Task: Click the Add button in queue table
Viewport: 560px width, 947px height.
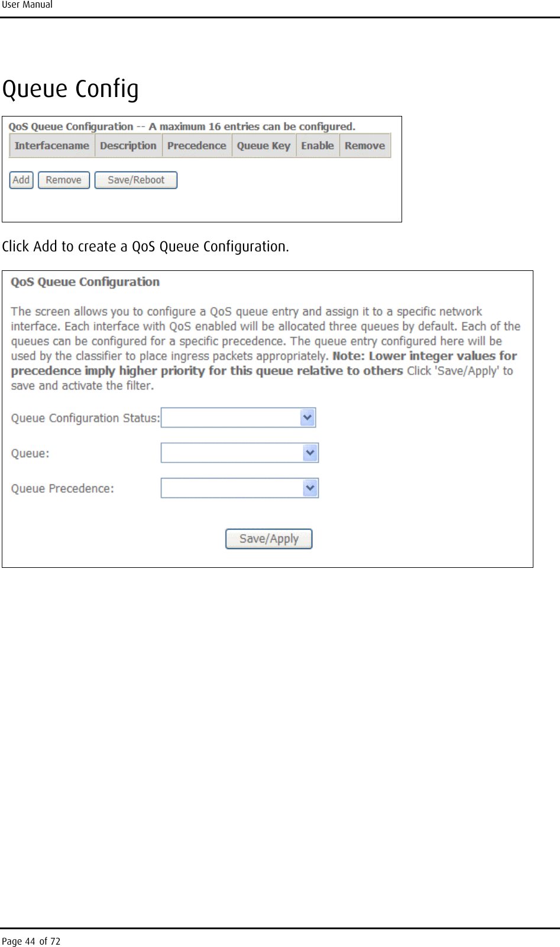Action: tap(21, 180)
